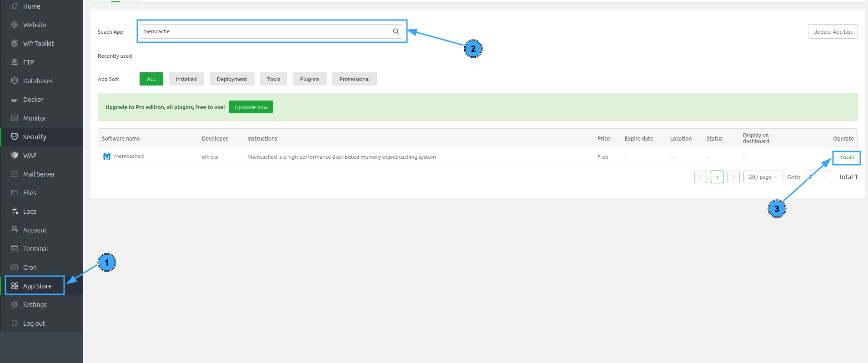Select the Installed app filter
The height and width of the screenshot is (363, 868).
[x=186, y=79]
